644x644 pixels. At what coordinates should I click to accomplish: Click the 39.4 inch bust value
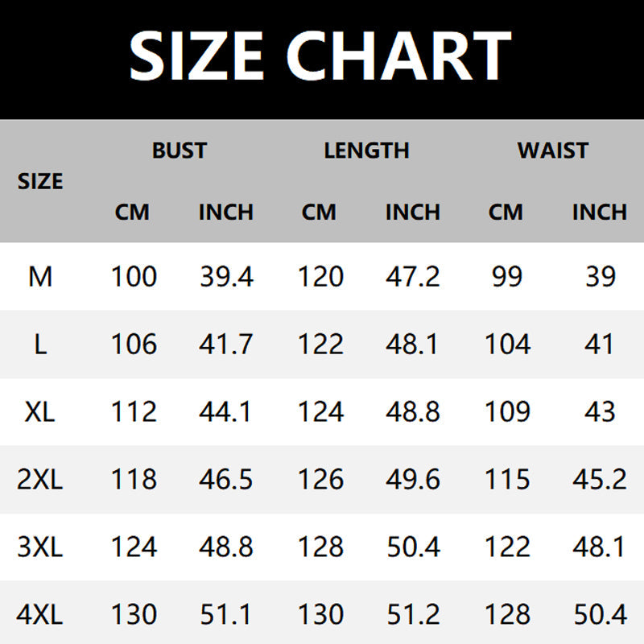(226, 277)
